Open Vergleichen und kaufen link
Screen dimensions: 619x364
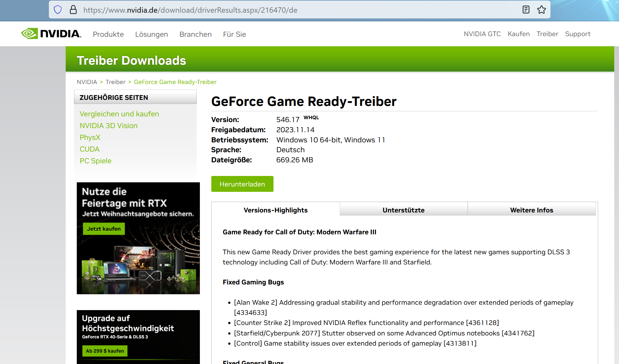point(119,114)
